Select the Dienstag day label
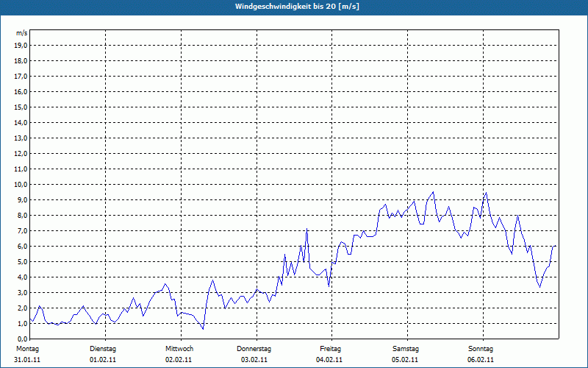This screenshot has width=588, height=368. 103,349
